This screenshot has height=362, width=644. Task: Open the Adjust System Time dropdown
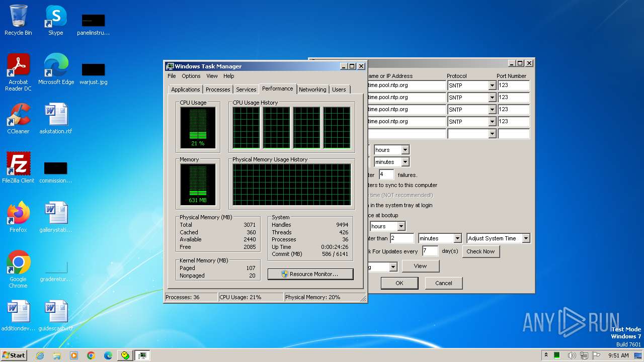[x=526, y=238]
